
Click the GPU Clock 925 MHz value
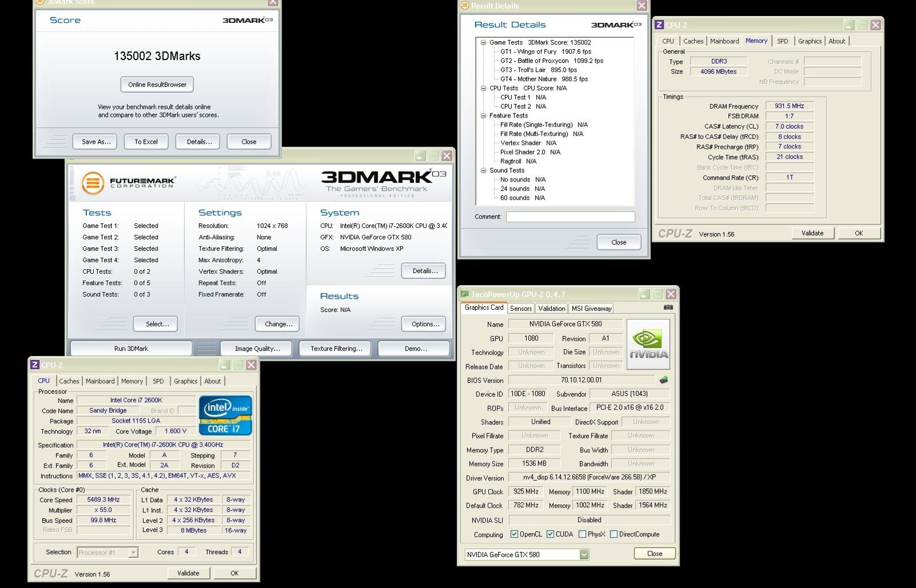pyautogui.click(x=526, y=492)
